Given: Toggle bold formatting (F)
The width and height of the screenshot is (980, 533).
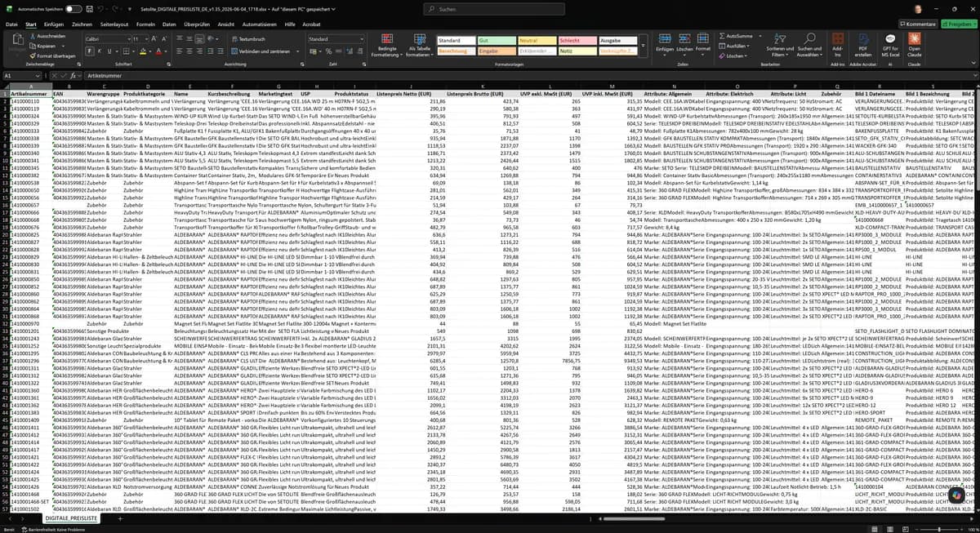Looking at the screenshot, I should tap(89, 51).
